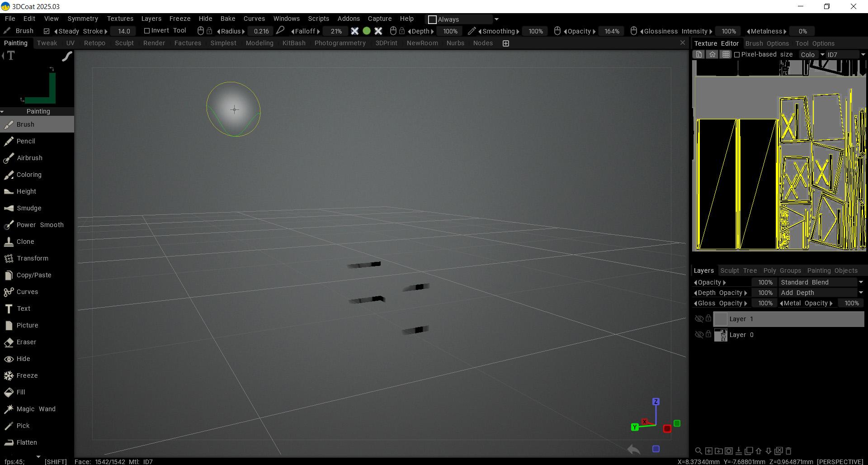Click the home icon in Texture Editor

tap(712, 54)
